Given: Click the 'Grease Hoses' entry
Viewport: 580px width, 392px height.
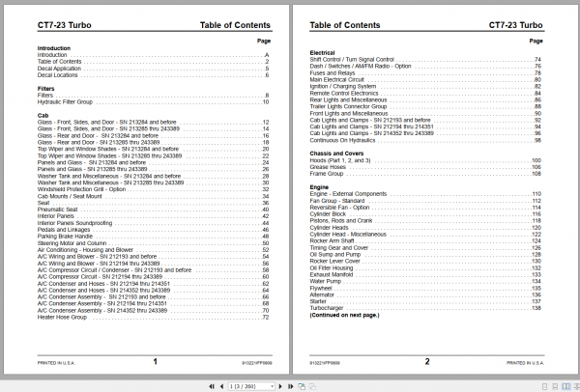Looking at the screenshot, I should 328,167.
